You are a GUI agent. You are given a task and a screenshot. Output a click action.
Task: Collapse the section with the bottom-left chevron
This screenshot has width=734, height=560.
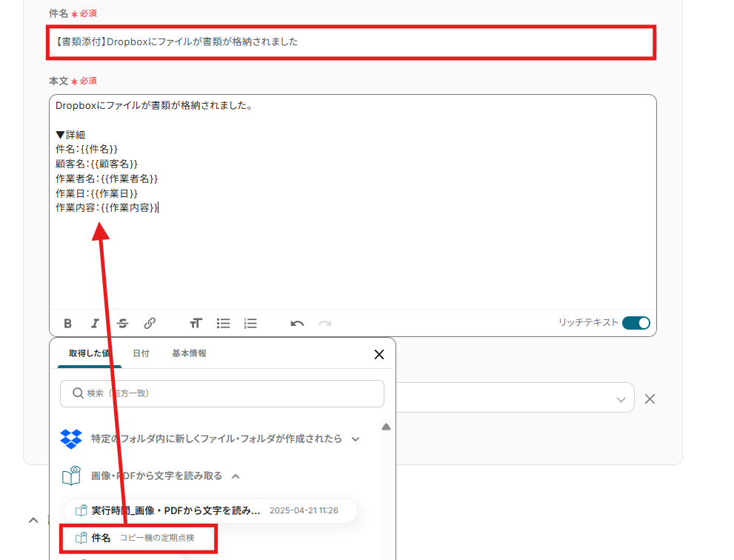(33, 520)
